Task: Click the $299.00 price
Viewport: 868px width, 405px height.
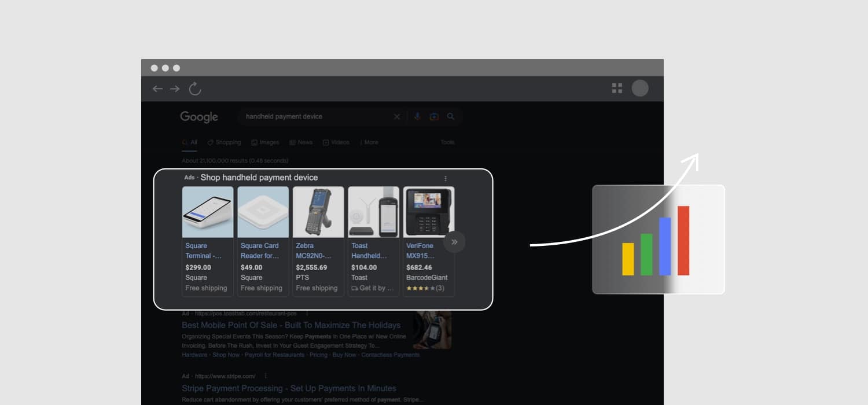Action: (198, 267)
